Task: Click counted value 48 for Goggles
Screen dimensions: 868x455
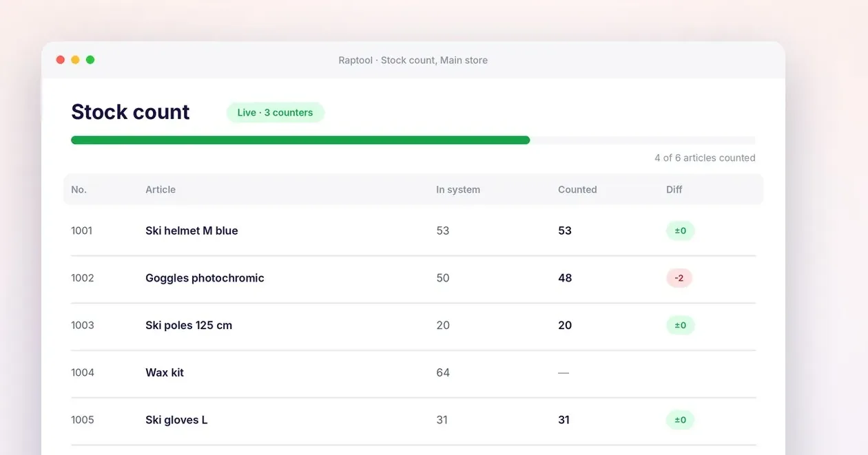Action: click(x=565, y=278)
